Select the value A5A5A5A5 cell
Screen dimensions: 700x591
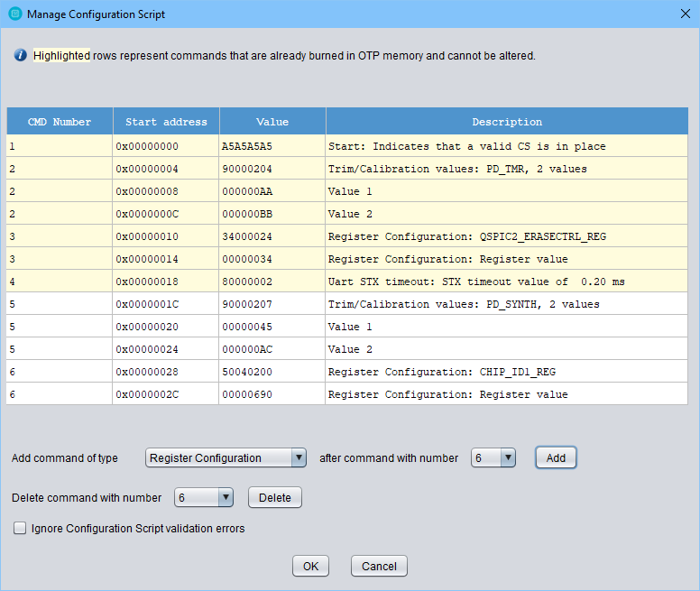click(x=272, y=146)
